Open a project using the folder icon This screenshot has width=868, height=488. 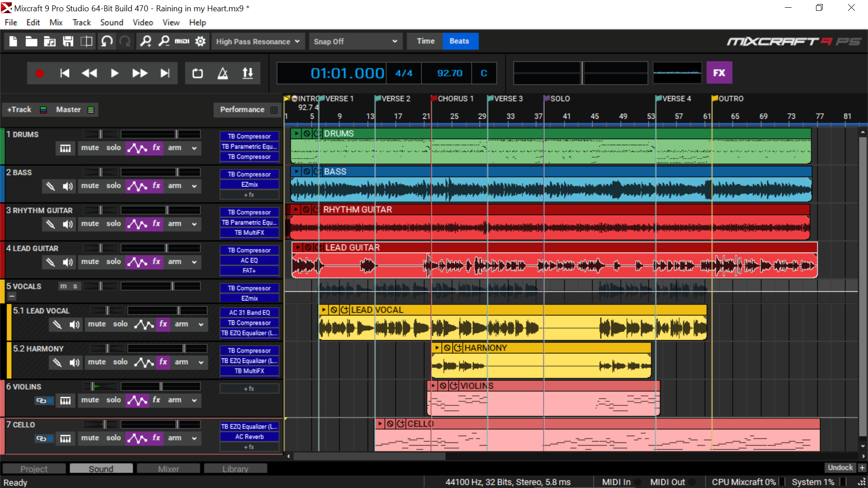[31, 42]
